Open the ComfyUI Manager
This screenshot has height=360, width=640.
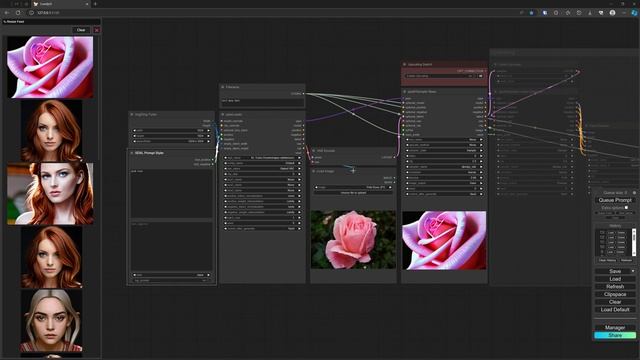pyautogui.click(x=615, y=327)
